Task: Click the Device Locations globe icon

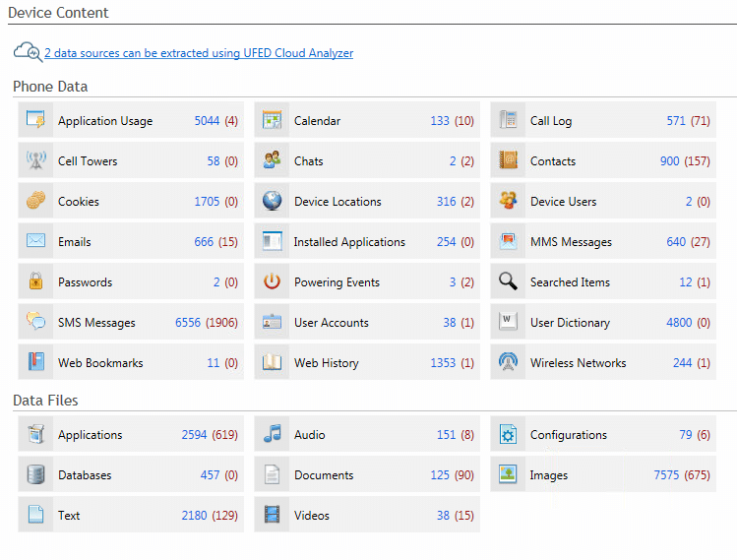Action: 273,202
